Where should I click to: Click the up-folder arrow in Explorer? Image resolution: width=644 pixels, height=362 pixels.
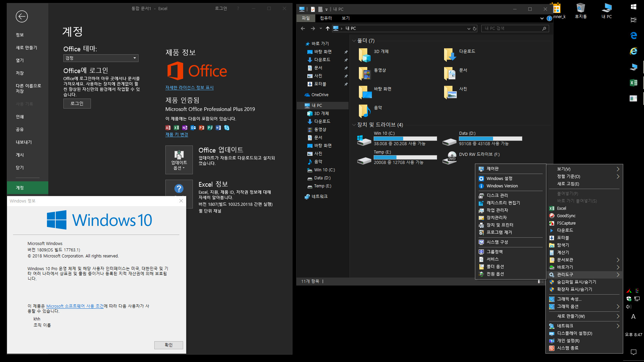pyautogui.click(x=328, y=28)
